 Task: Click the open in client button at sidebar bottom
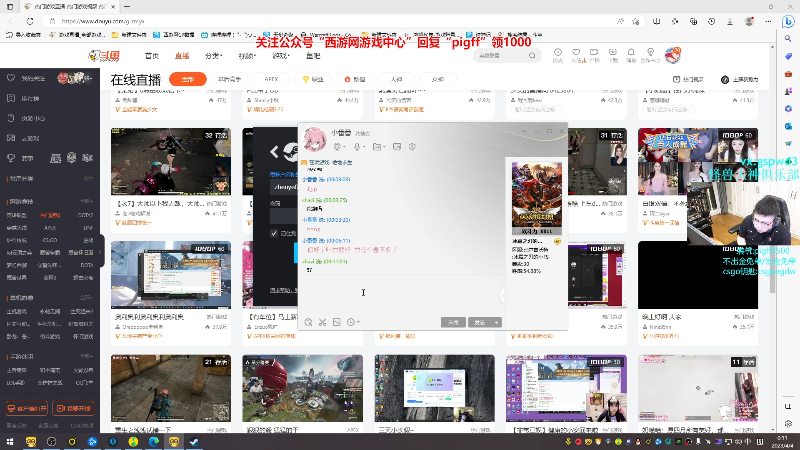click(27, 408)
